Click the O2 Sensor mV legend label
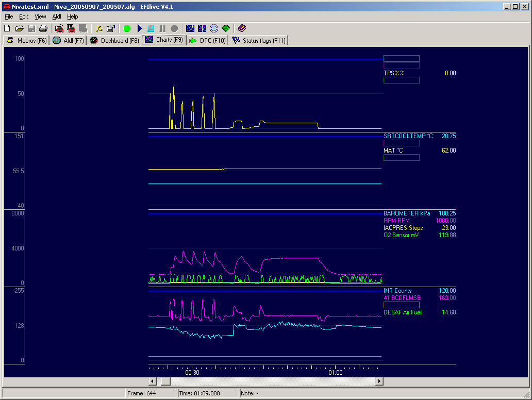The height and width of the screenshot is (400, 532). tap(401, 235)
